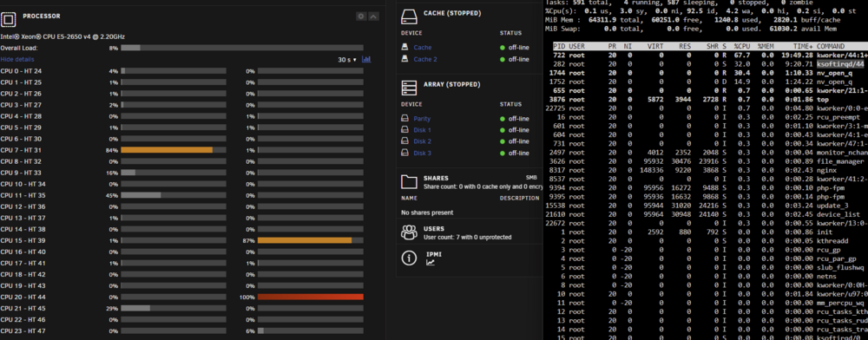
Task: Collapse the Processor panel with chevron
Action: pos(373,16)
